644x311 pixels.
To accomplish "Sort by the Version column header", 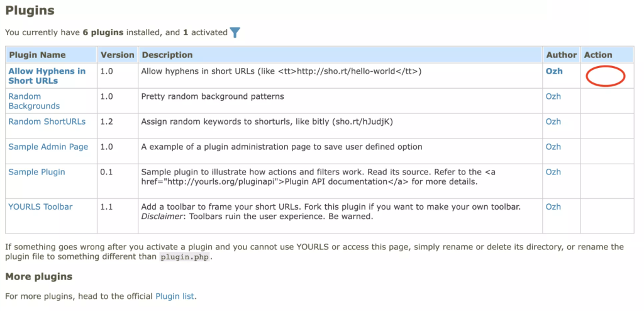I will pos(117,55).
